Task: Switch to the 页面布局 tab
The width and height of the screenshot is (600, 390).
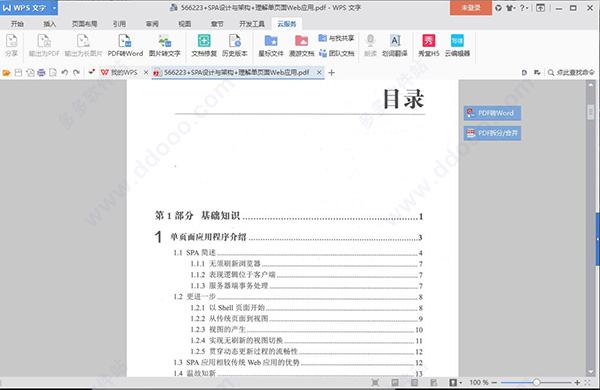Action: (85, 24)
